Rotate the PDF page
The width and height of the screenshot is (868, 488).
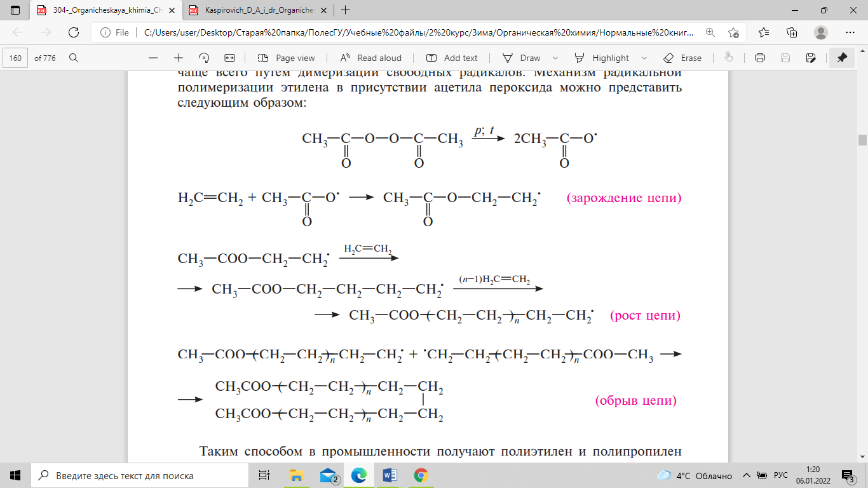coord(204,58)
